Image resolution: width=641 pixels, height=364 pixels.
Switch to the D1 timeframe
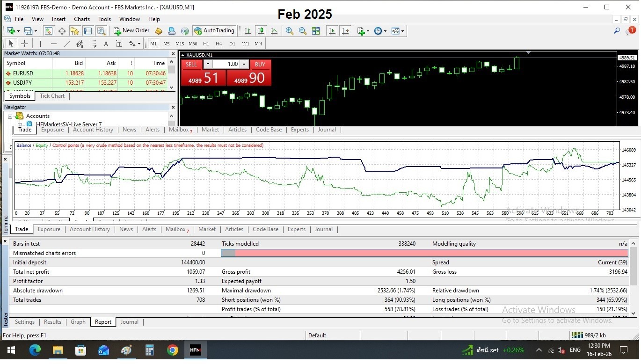[232, 44]
